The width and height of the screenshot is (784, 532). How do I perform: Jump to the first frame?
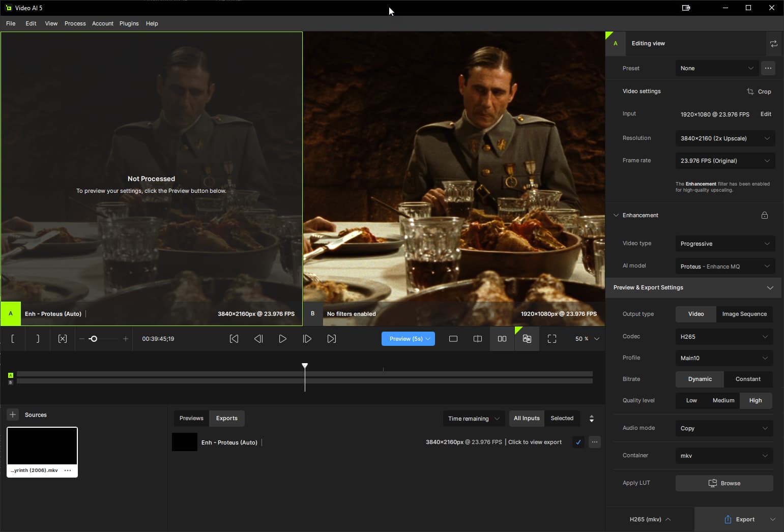point(234,339)
